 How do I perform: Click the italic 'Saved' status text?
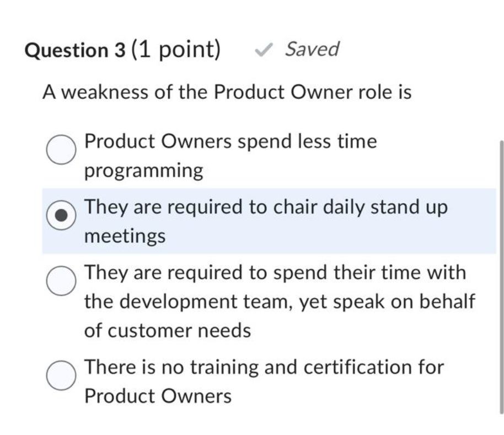(312, 50)
